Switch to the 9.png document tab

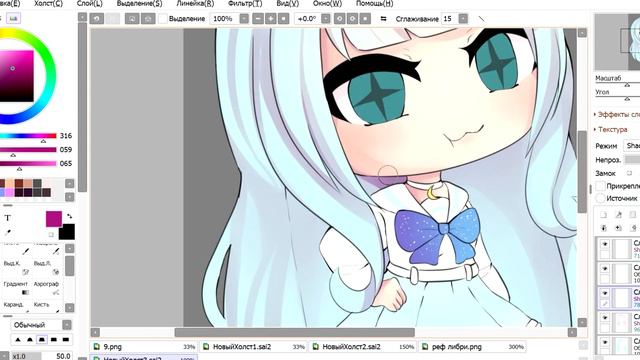point(143,347)
